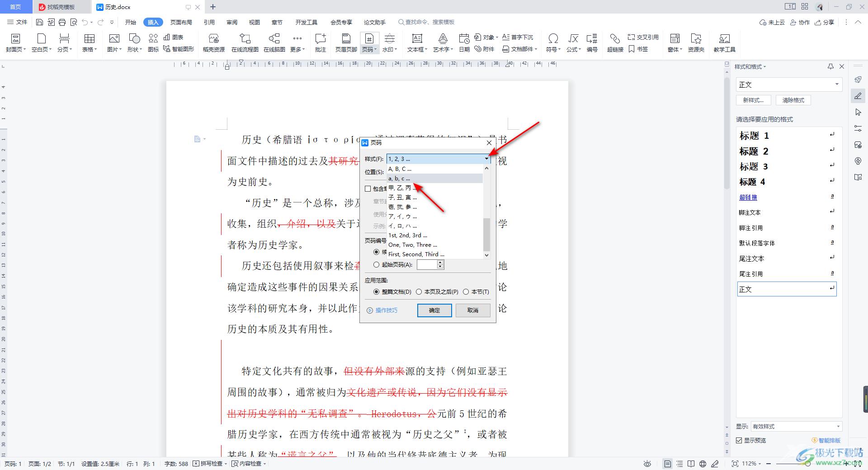868x470 pixels.
Task: Insert date (日期)
Action: [x=464, y=43]
